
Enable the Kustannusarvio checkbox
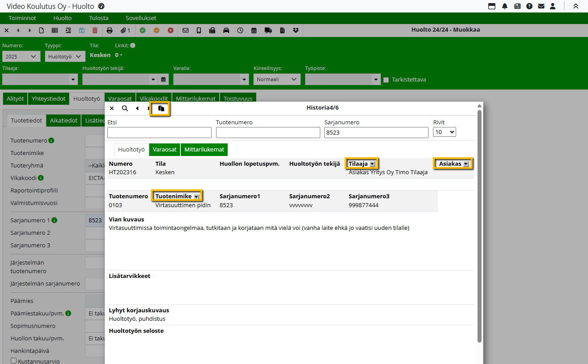[14, 361]
